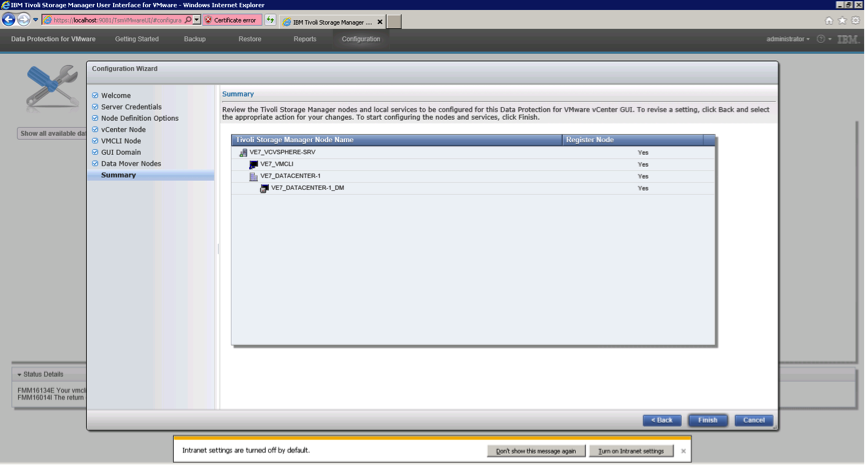Click Data Protection for VMware header
This screenshot has width=865, height=465.
53,39
